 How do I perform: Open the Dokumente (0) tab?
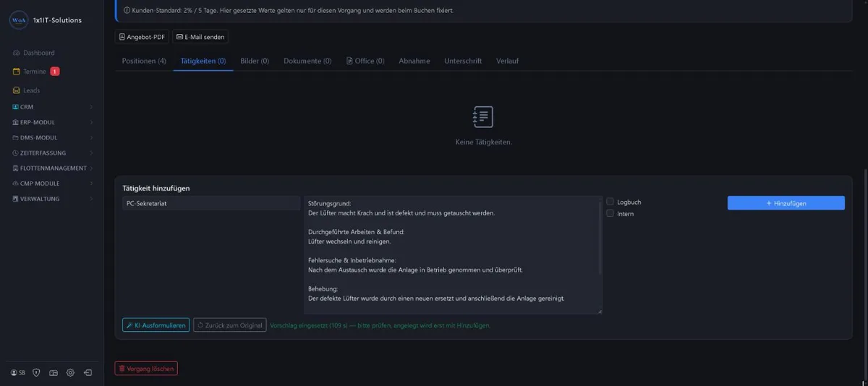tap(307, 61)
